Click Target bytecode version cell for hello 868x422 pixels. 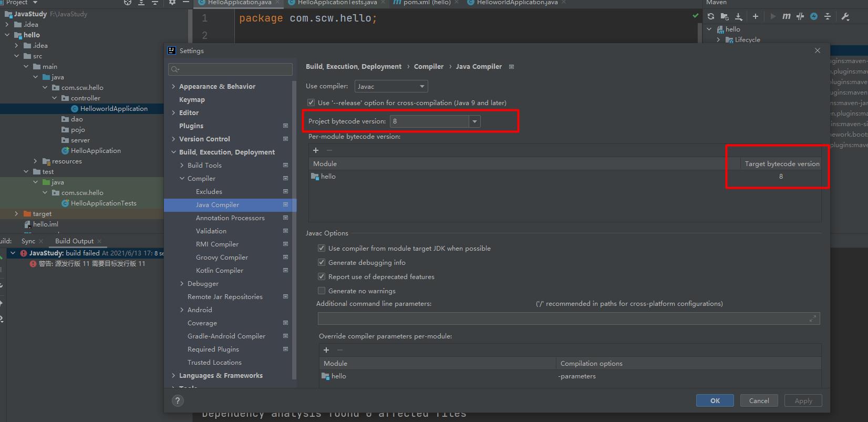click(781, 177)
